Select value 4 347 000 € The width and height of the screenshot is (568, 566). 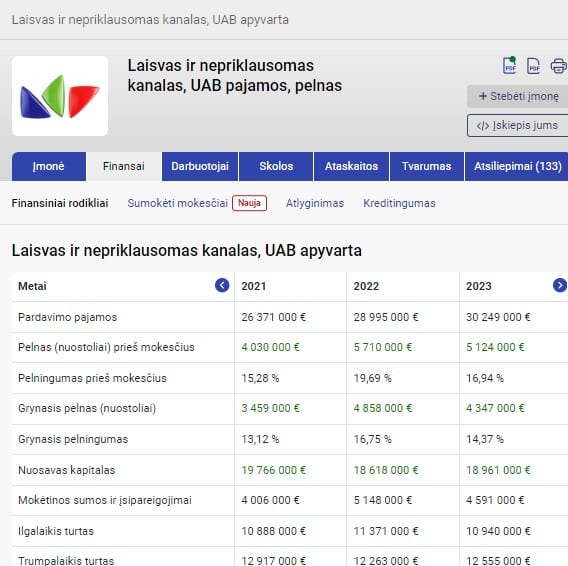[x=495, y=408]
